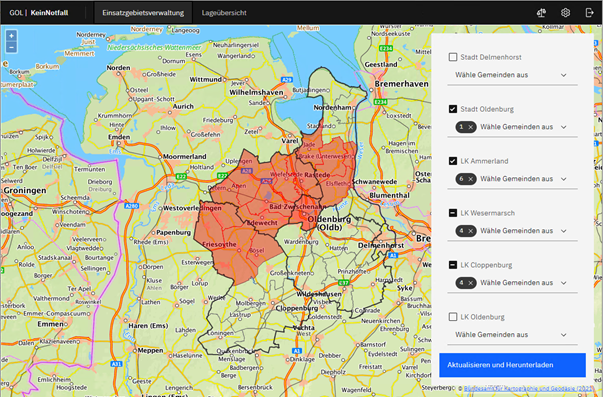Clear the 6 selection chip for LK Ammerland
This screenshot has height=397, width=603.
point(470,179)
